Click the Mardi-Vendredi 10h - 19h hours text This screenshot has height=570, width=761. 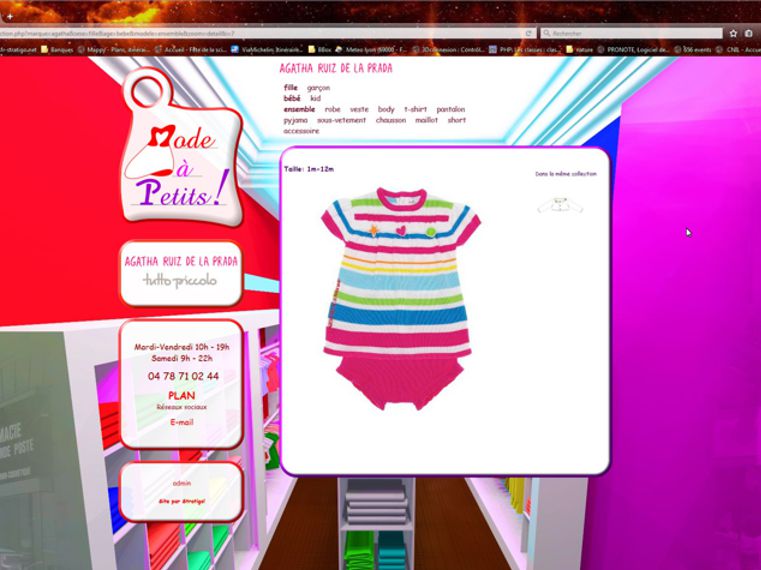point(182,347)
